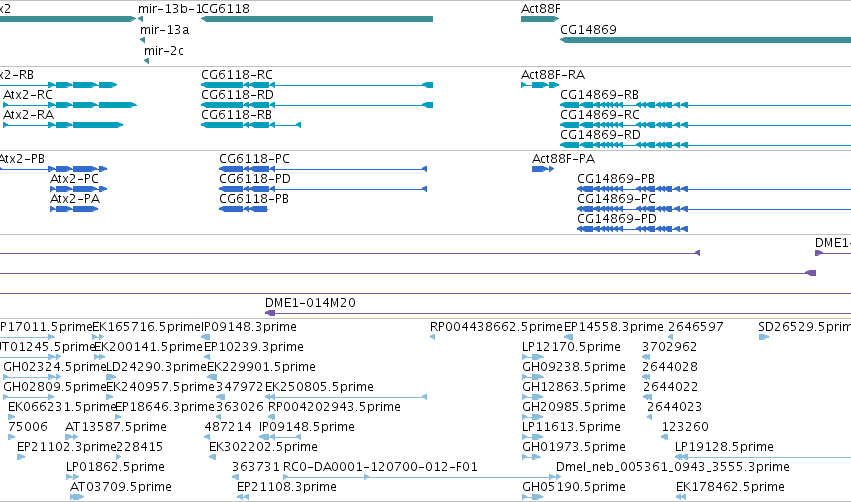Select the CG6118-RC transcript label

coord(237,75)
